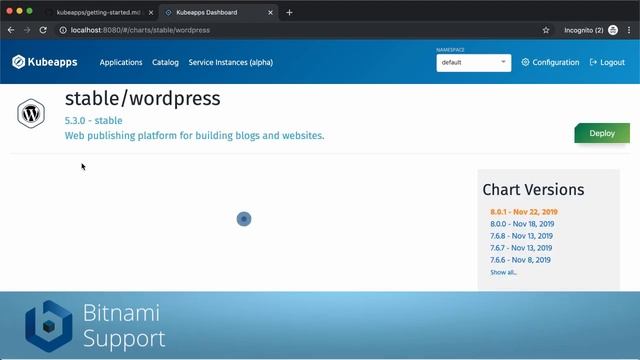This screenshot has height=360, width=640.
Task: Open the Catalog menu item
Action: [165, 62]
